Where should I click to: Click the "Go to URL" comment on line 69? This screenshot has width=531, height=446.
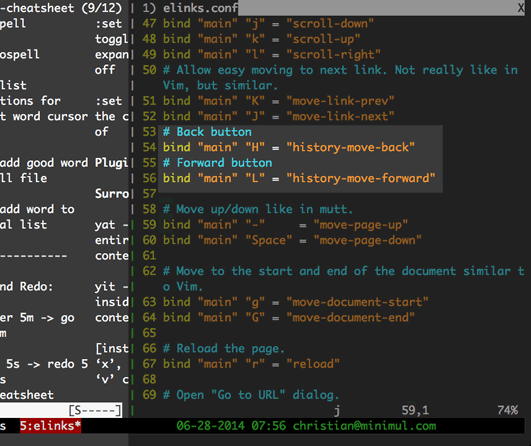[248, 395]
